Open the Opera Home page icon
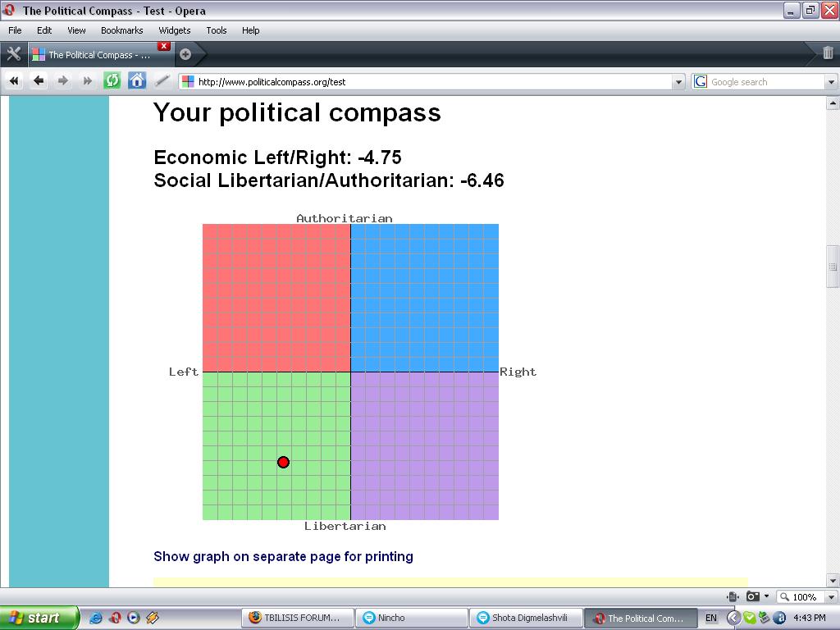This screenshot has height=630, width=840. coord(136,80)
